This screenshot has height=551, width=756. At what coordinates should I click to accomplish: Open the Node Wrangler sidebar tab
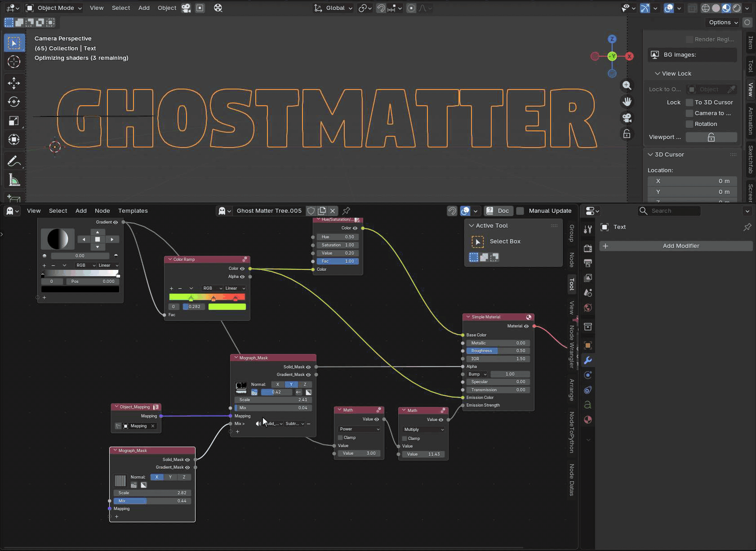(572, 346)
